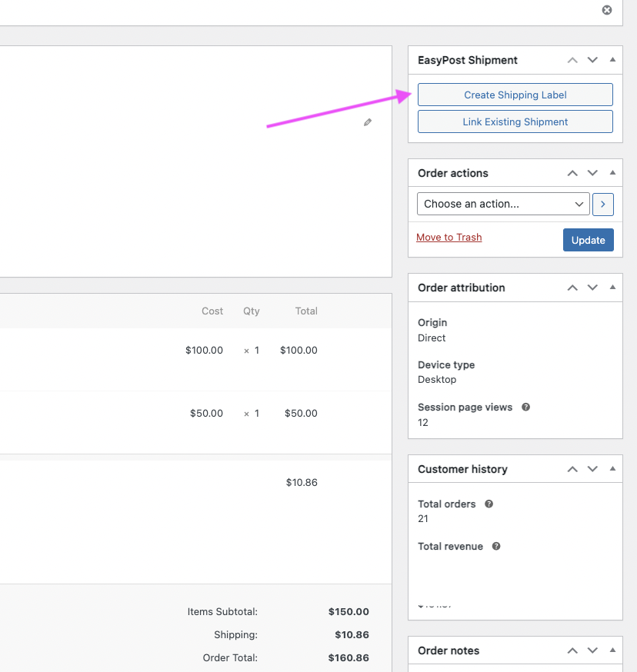Show help for Session page views
This screenshot has width=637, height=672.
point(526,407)
